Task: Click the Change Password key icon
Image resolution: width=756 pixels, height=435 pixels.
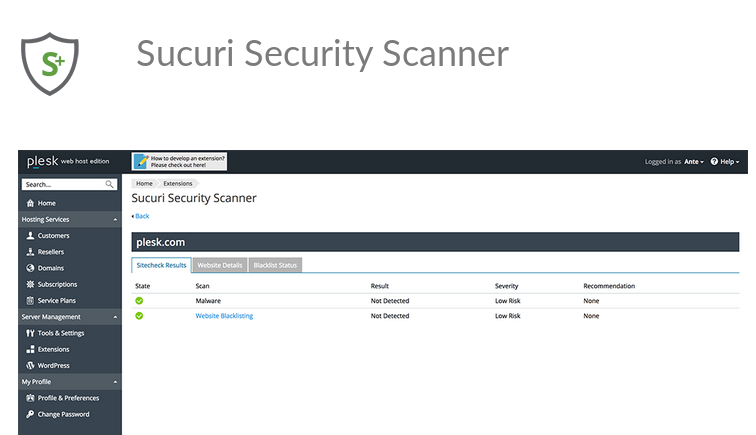Action: [30, 414]
